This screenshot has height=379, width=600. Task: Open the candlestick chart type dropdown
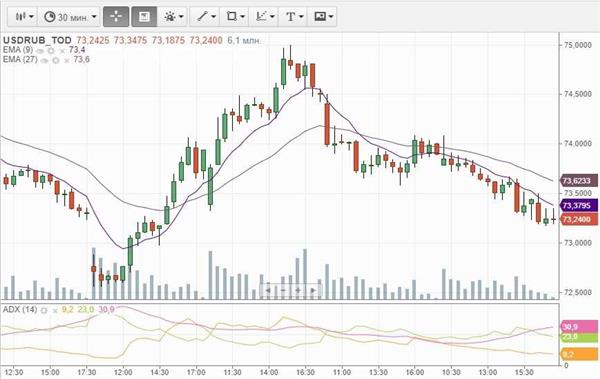point(23,16)
